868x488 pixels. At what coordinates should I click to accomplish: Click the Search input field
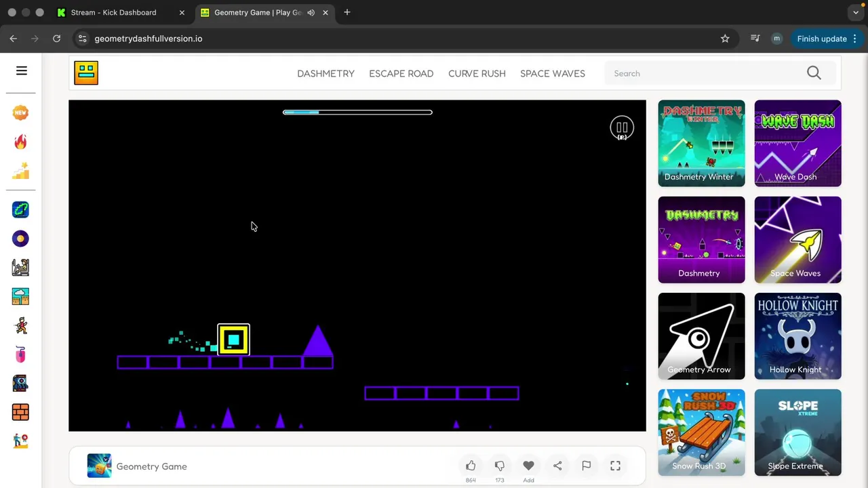click(x=705, y=73)
